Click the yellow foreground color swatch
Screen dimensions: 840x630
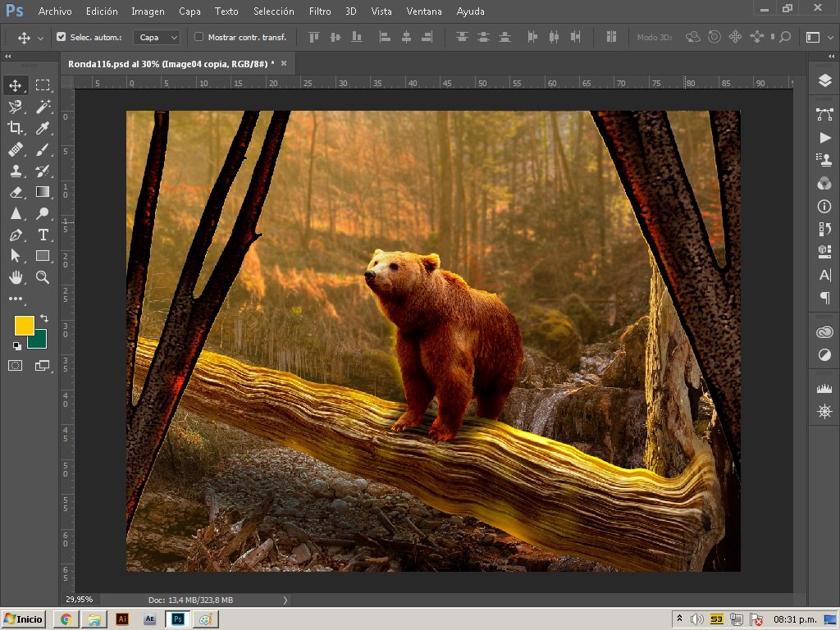click(x=24, y=325)
